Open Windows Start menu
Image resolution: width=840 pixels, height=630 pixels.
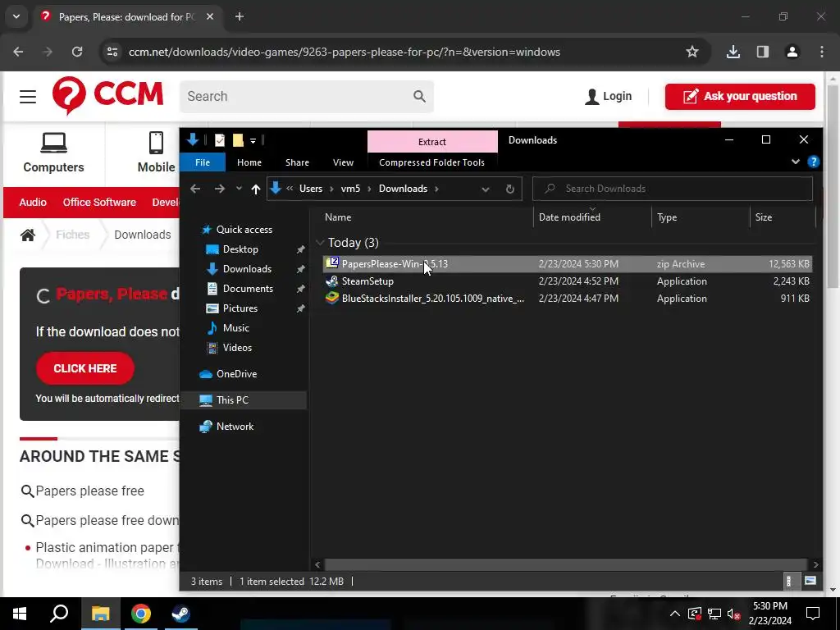pyautogui.click(x=20, y=614)
